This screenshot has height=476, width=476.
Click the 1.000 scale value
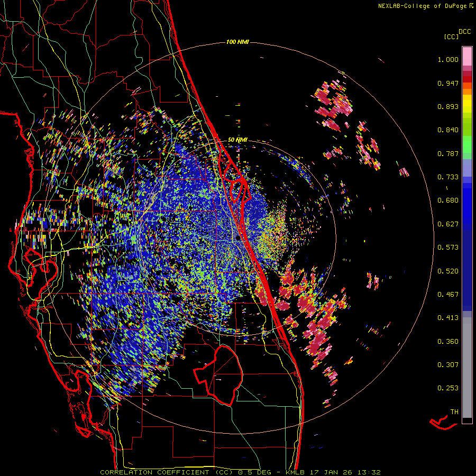click(x=448, y=59)
